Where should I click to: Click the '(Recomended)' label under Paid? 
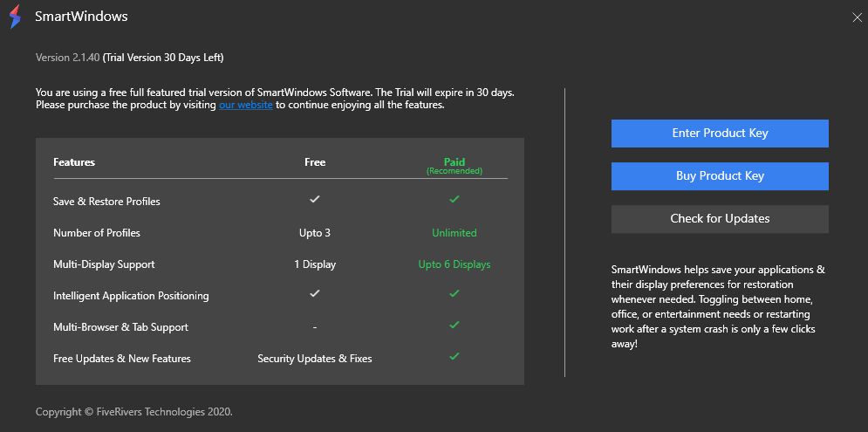[455, 171]
